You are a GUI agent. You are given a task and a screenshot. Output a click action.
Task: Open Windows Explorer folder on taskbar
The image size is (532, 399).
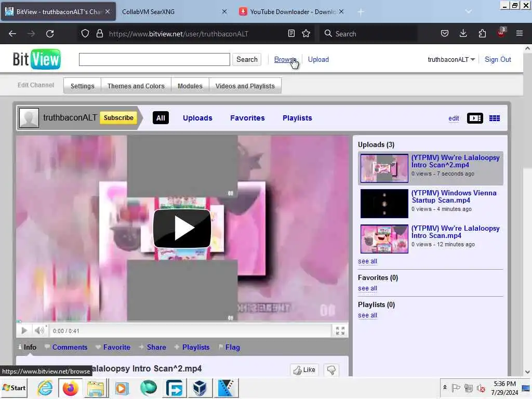(96, 388)
